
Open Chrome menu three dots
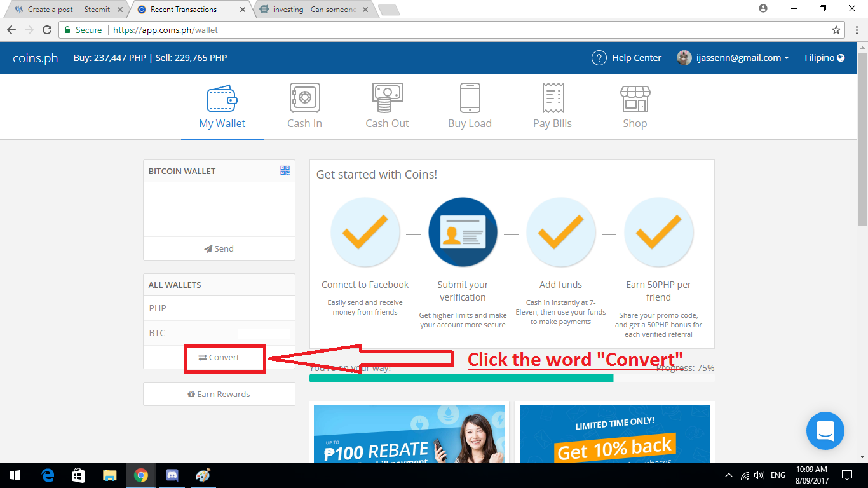click(x=856, y=30)
